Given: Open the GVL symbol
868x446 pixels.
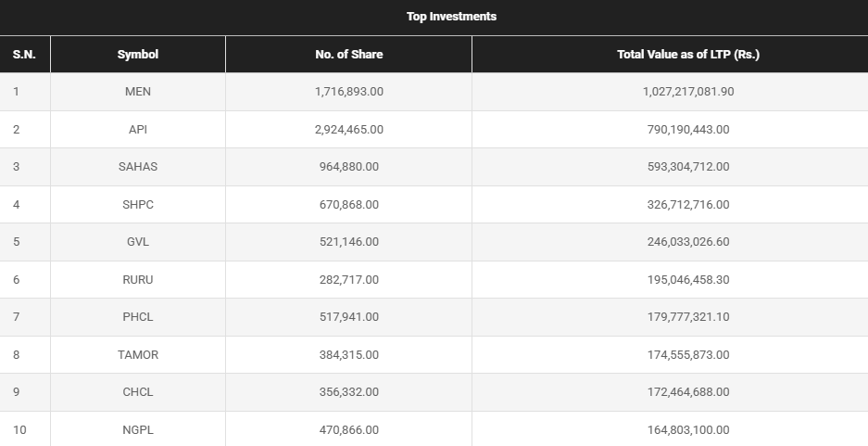Looking at the screenshot, I should point(137,242).
